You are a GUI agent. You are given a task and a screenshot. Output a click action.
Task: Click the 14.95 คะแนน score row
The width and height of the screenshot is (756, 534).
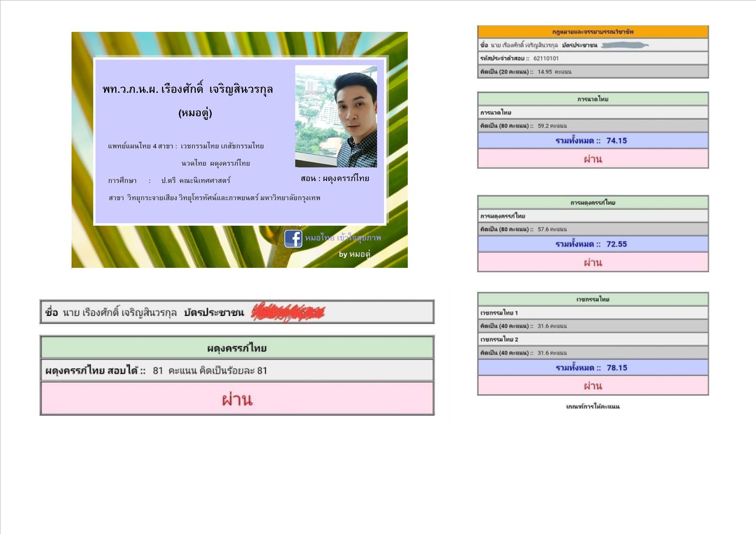pos(593,72)
